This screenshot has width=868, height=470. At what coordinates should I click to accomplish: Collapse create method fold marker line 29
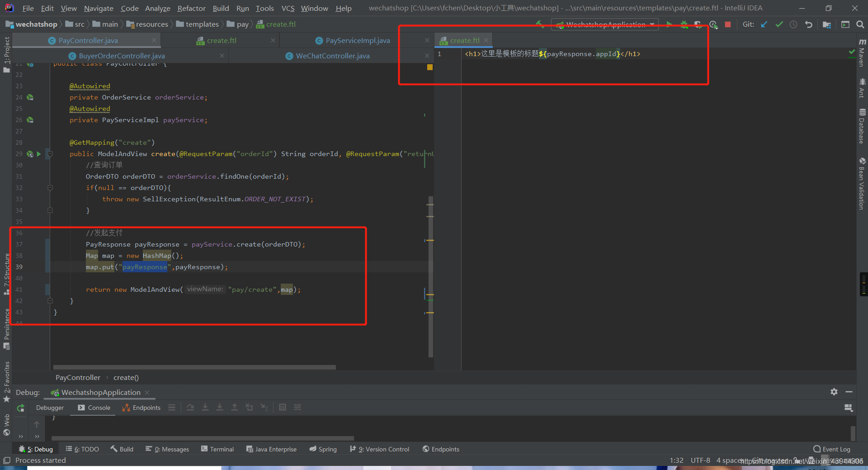(50, 154)
